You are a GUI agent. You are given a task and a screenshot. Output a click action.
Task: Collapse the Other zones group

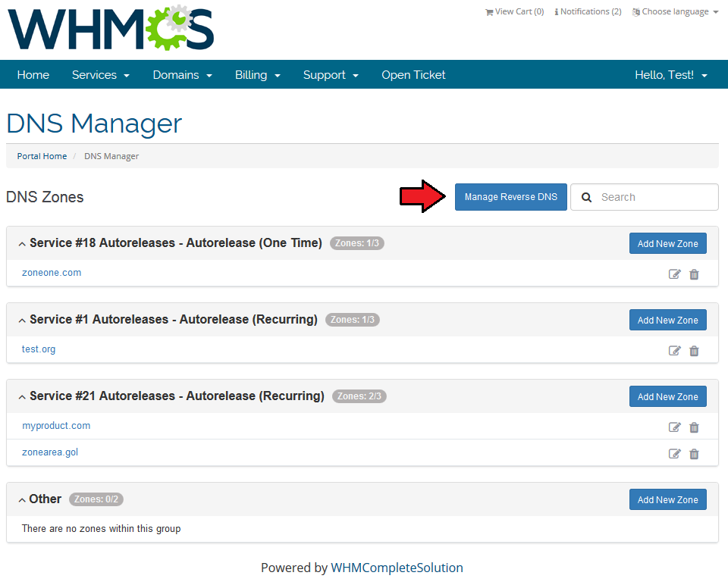click(22, 500)
